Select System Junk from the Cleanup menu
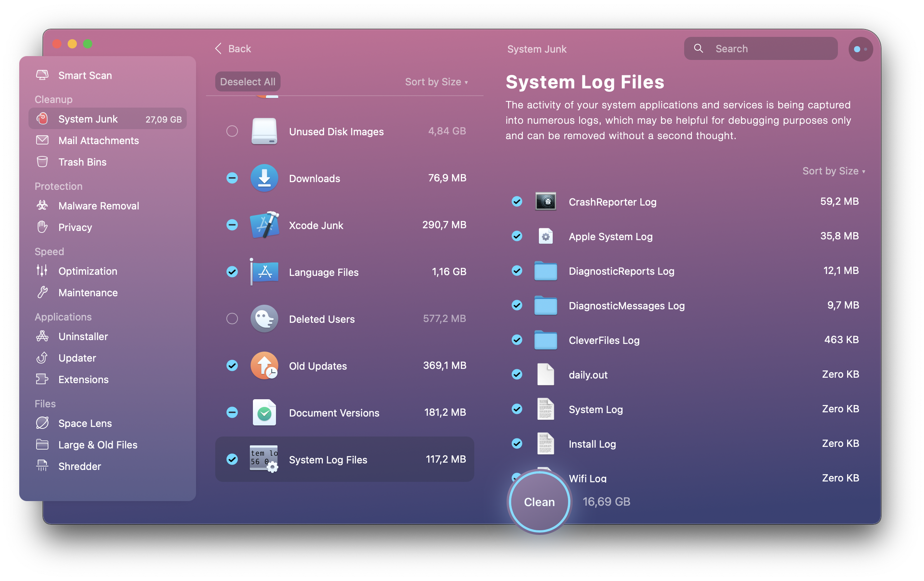This screenshot has height=581, width=924. [107, 119]
